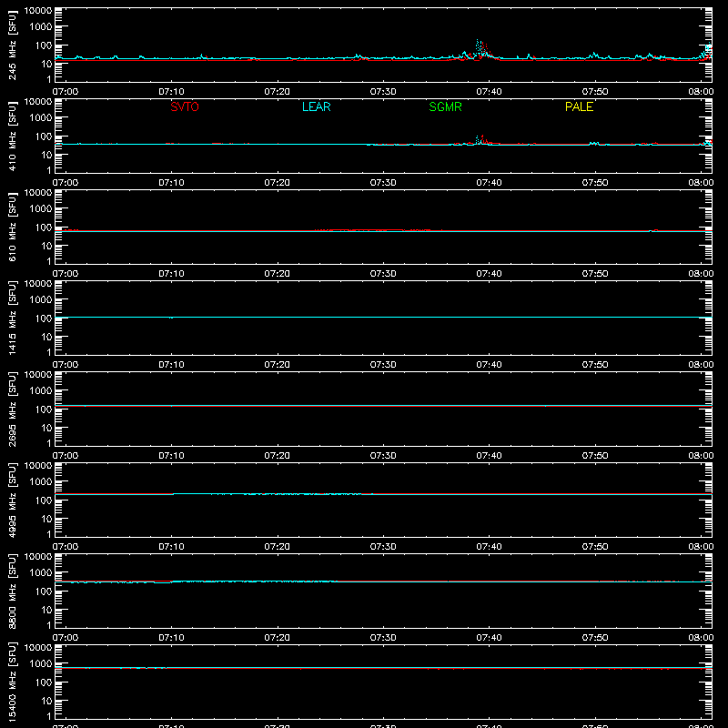Click the 1000 tick label of the 410 MHz plot
Image resolution: width=728 pixels, height=728 pixels.
(x=41, y=118)
